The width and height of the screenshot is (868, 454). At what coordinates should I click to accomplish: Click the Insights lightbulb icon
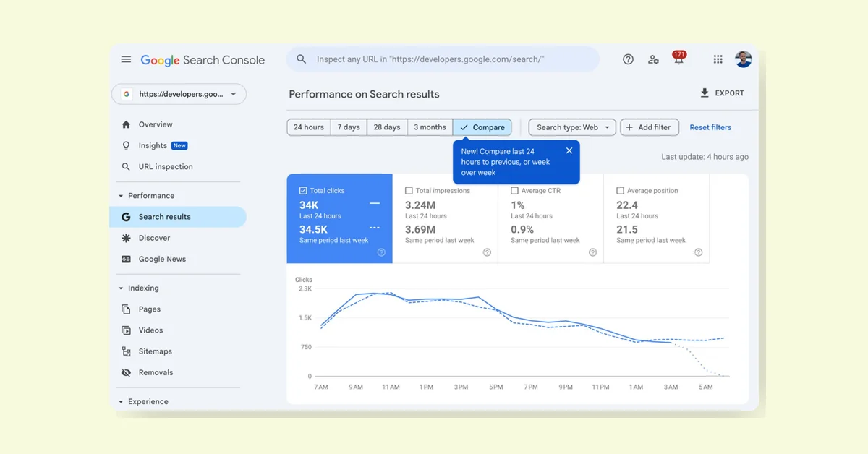tap(126, 145)
